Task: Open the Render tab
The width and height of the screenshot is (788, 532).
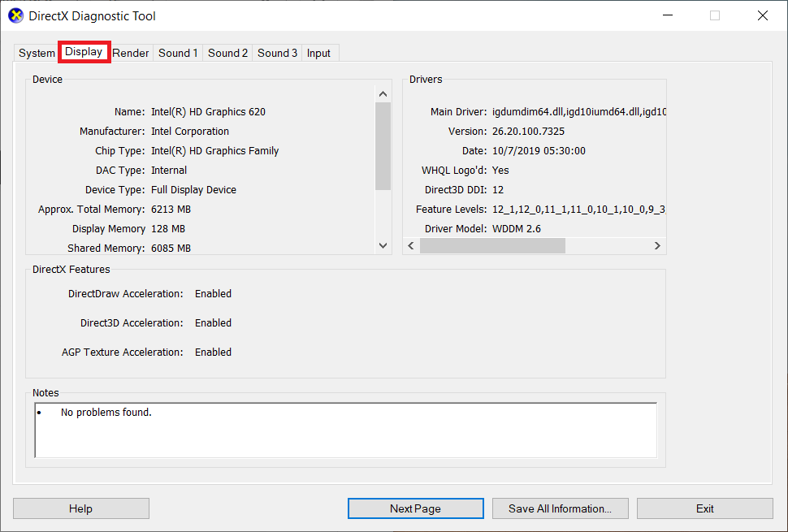Action: click(131, 53)
